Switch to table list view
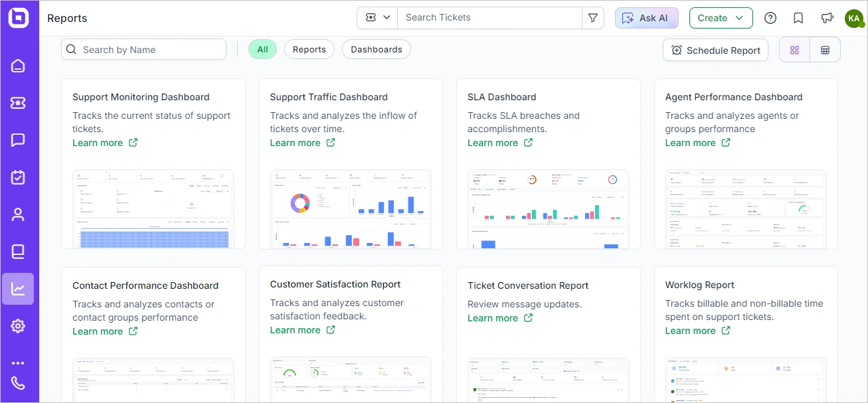The height and width of the screenshot is (403, 868). (825, 50)
